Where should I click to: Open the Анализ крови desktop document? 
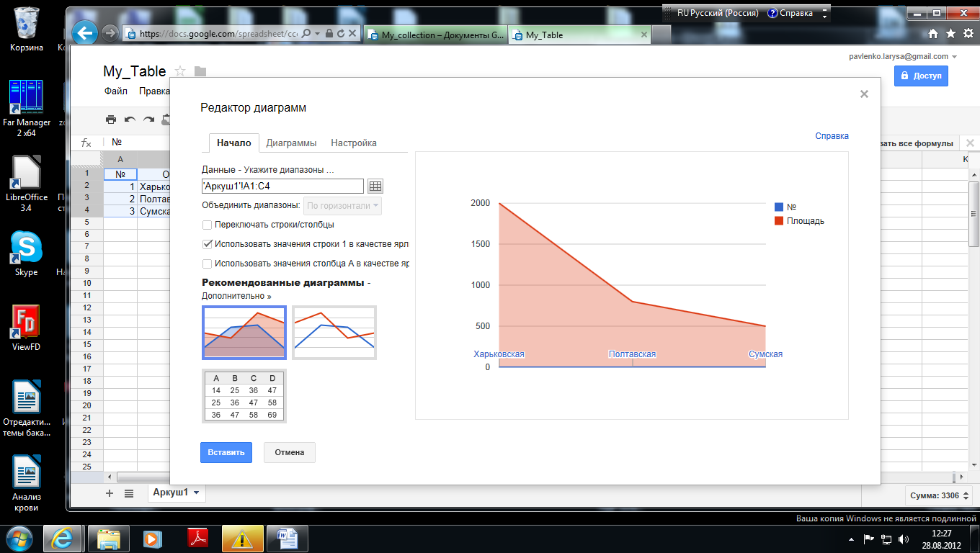(27, 483)
